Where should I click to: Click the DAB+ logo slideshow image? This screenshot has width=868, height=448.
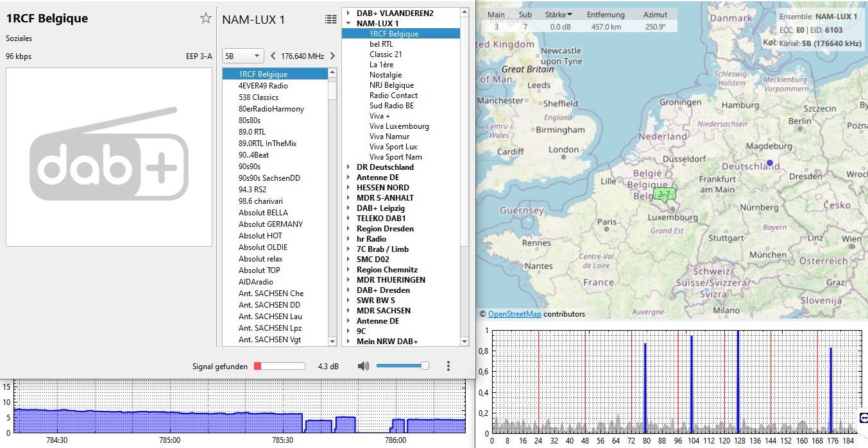(109, 156)
